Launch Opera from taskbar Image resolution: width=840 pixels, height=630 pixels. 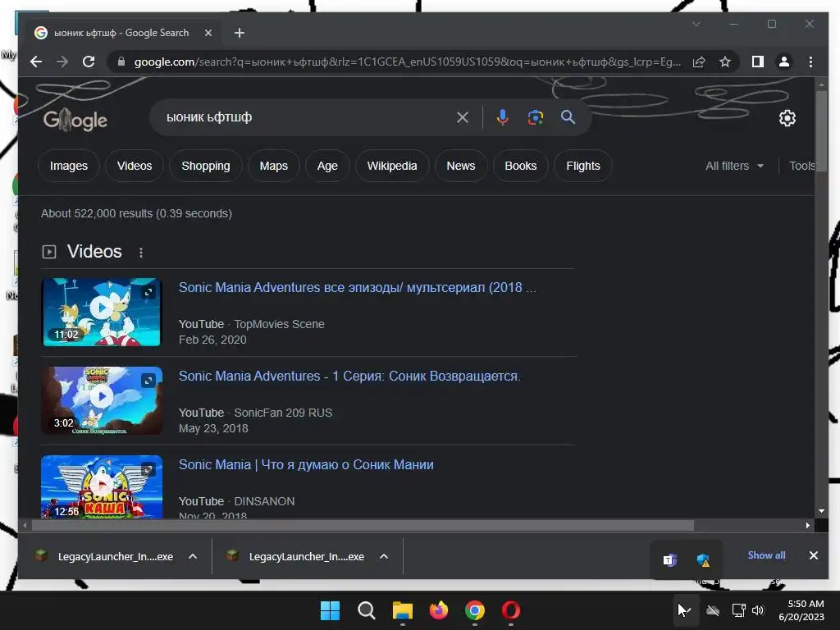(x=510, y=610)
